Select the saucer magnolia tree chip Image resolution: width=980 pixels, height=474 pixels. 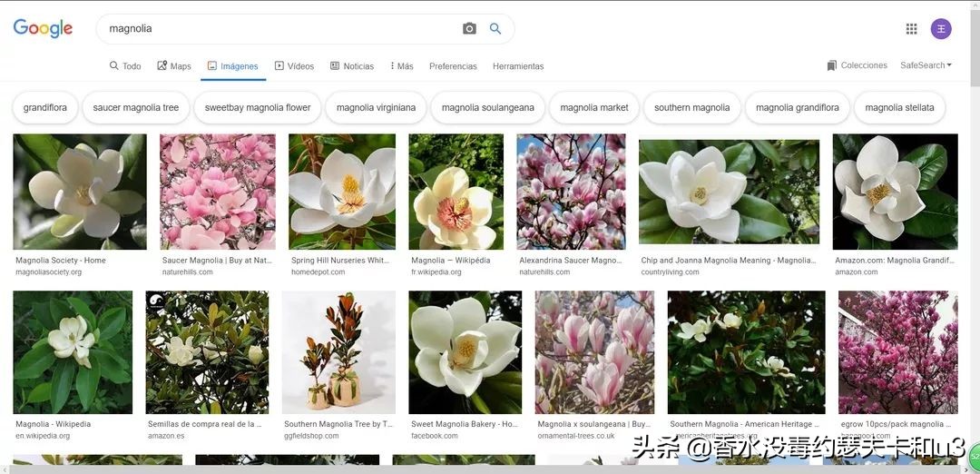[x=135, y=107]
